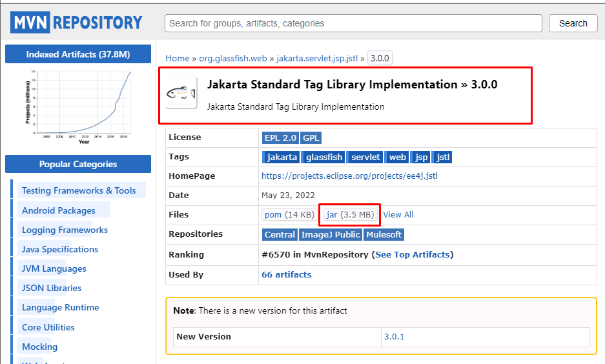Click View All files link
Image resolution: width=605 pixels, height=364 pixels.
pyautogui.click(x=398, y=215)
